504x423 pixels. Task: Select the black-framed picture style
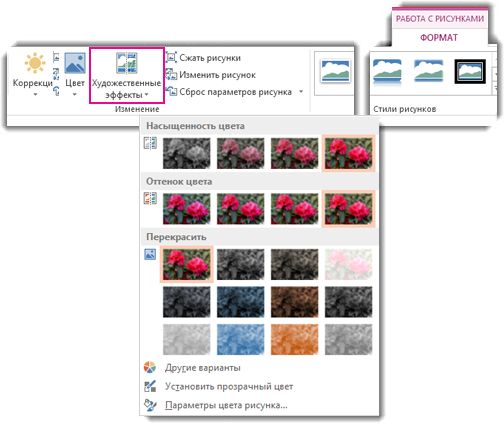click(x=470, y=71)
